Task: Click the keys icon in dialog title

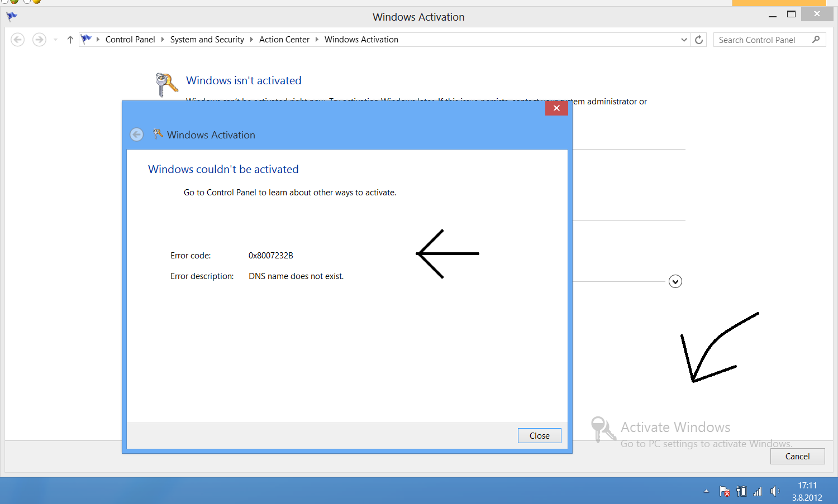Action: pyautogui.click(x=158, y=134)
